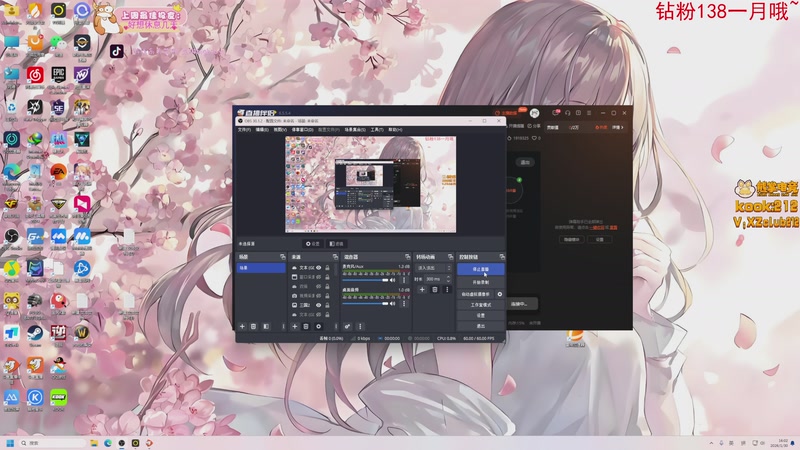Add a scene transition with plus icon
This screenshot has width=800, height=450.
point(422,290)
